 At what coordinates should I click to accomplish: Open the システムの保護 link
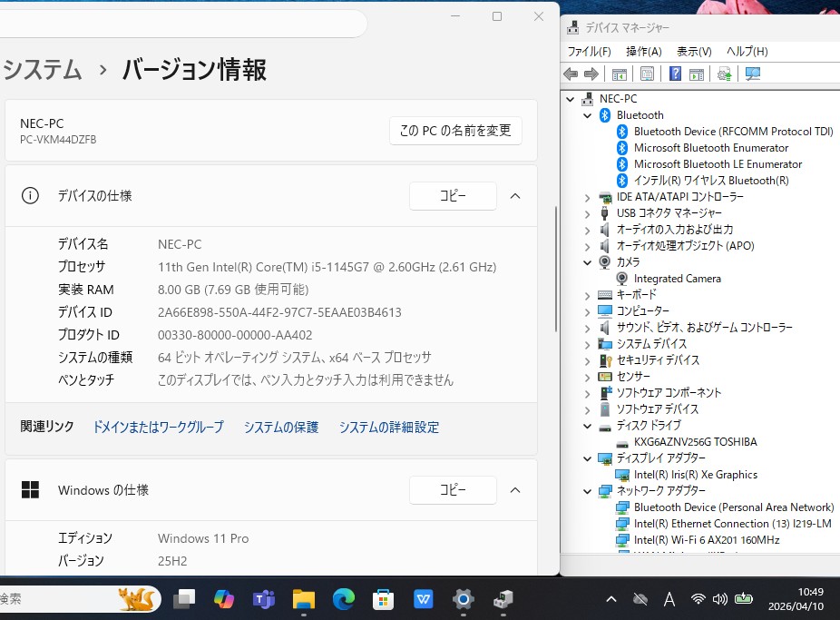281,428
